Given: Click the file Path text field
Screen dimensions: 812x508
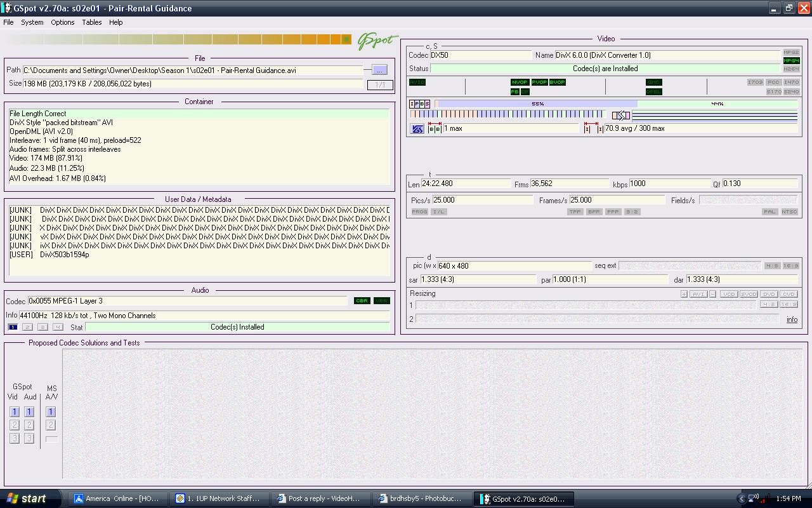Looking at the screenshot, I should [193, 70].
